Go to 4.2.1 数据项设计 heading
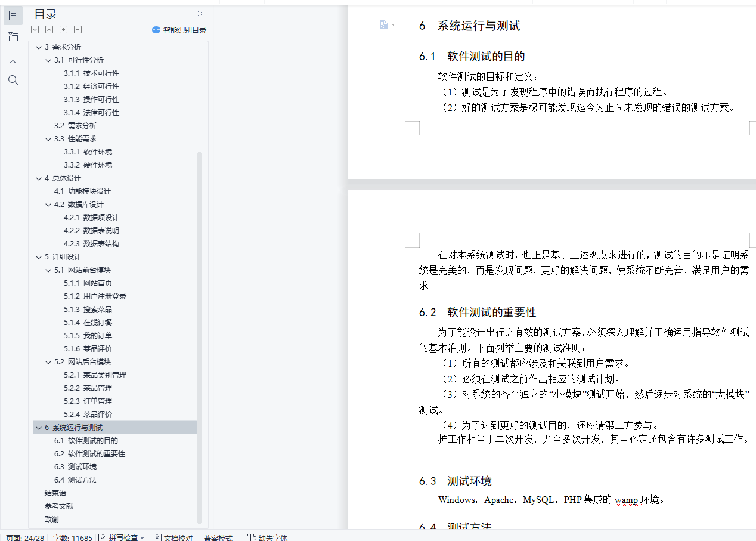The image size is (756, 541). tap(91, 218)
